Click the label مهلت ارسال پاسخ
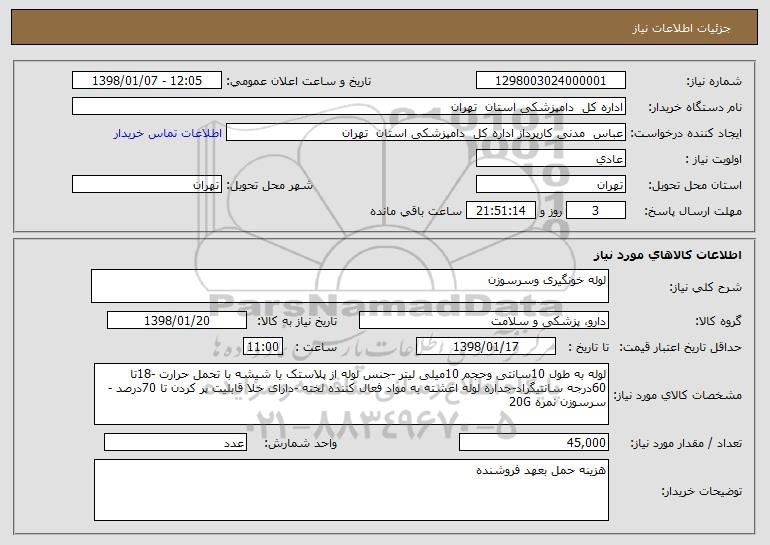 point(693,211)
